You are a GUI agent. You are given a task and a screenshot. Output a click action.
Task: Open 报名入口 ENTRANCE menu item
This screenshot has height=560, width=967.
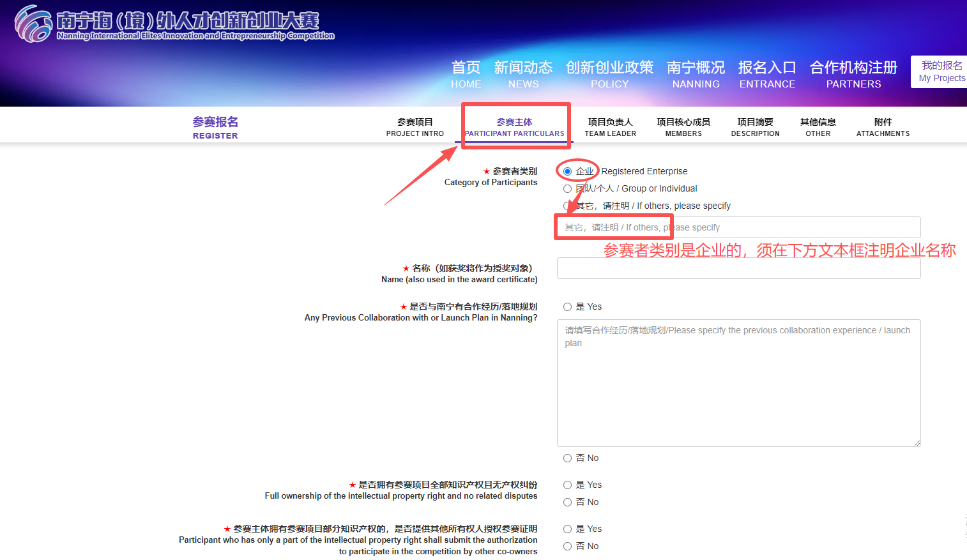pos(767,75)
